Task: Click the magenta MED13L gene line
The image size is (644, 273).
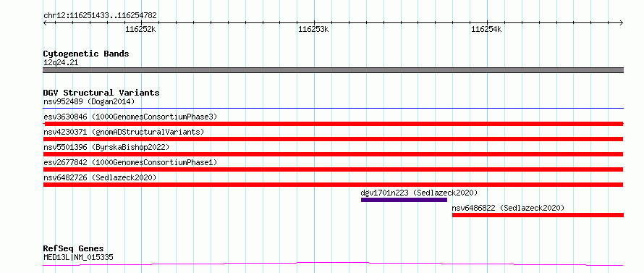Action: 333,264
